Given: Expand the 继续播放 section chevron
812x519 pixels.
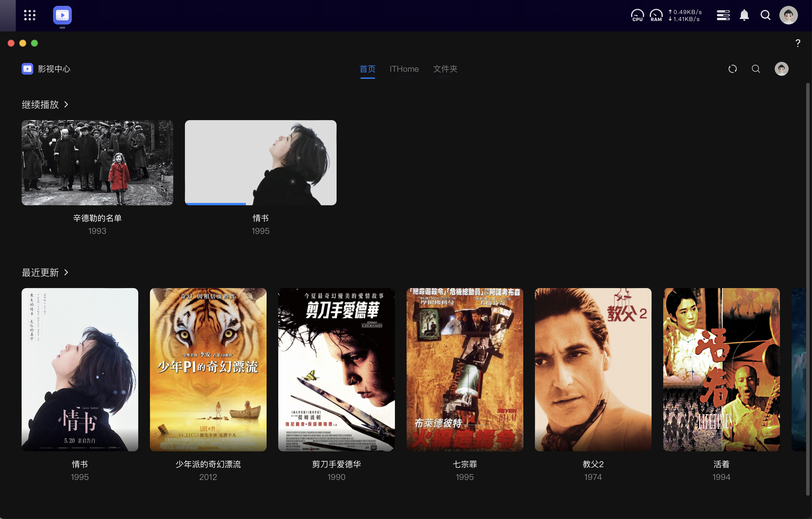Looking at the screenshot, I should tap(66, 104).
